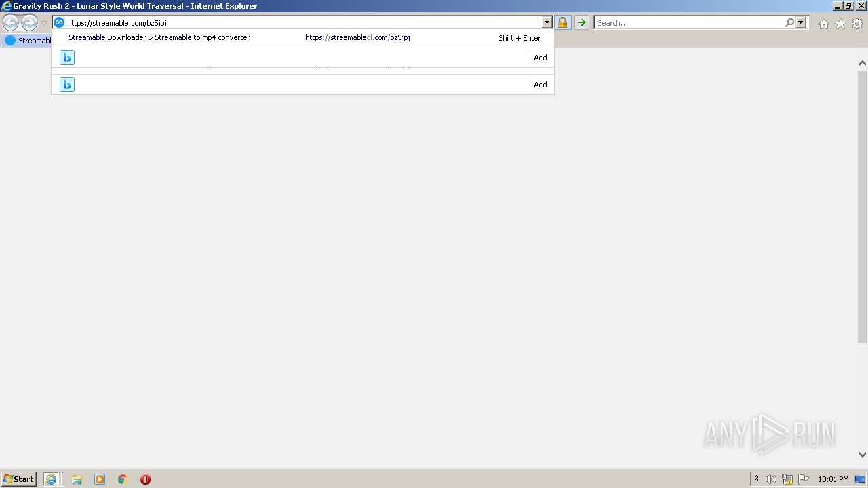Open Favorites star icon

tap(840, 24)
